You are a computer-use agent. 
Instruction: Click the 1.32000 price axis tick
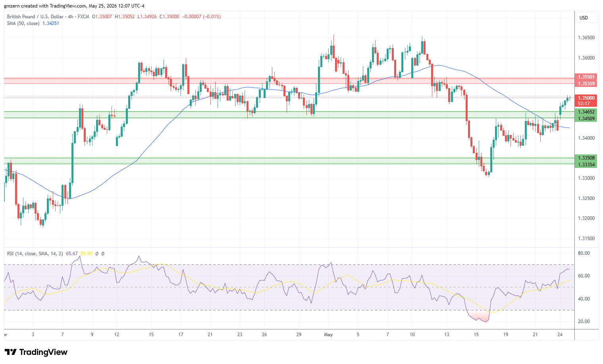click(x=586, y=218)
